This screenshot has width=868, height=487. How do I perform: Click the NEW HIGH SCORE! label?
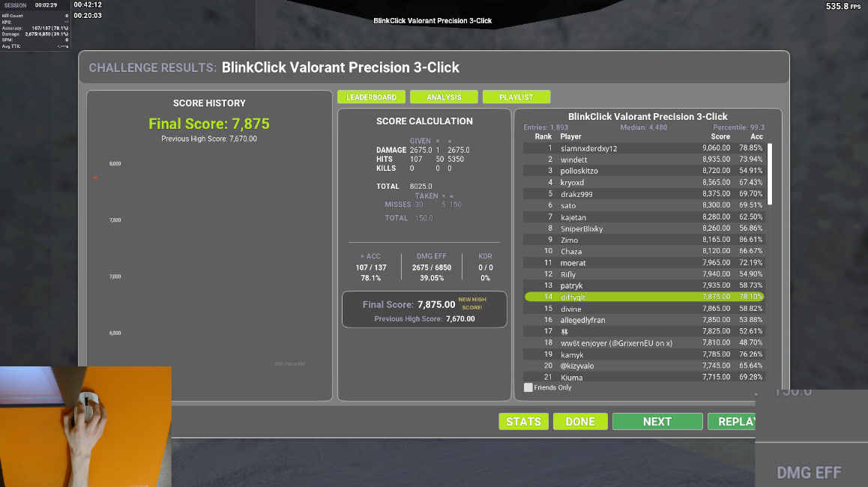point(472,303)
